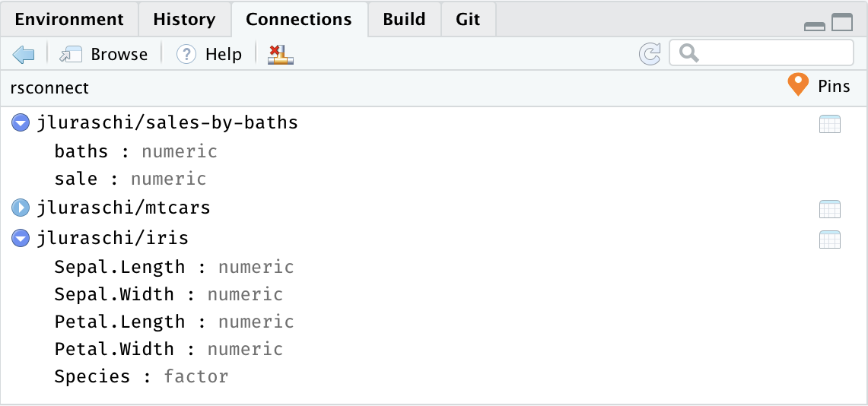
Task: Click the back arrow icon
Action: tap(24, 54)
